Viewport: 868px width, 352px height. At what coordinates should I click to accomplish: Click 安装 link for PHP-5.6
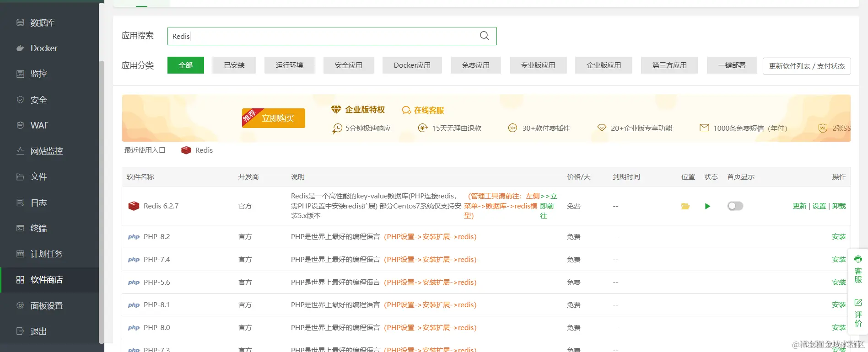point(839,283)
